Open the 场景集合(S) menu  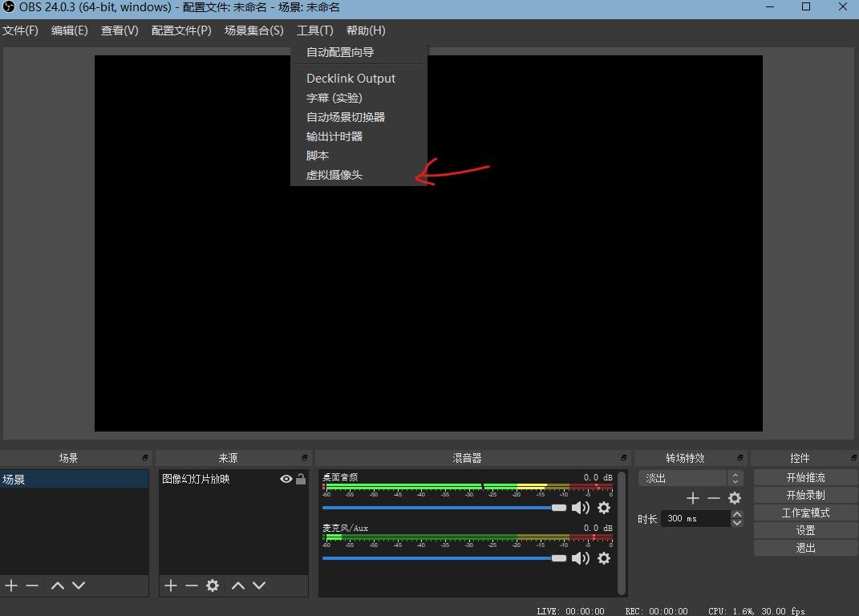click(253, 30)
